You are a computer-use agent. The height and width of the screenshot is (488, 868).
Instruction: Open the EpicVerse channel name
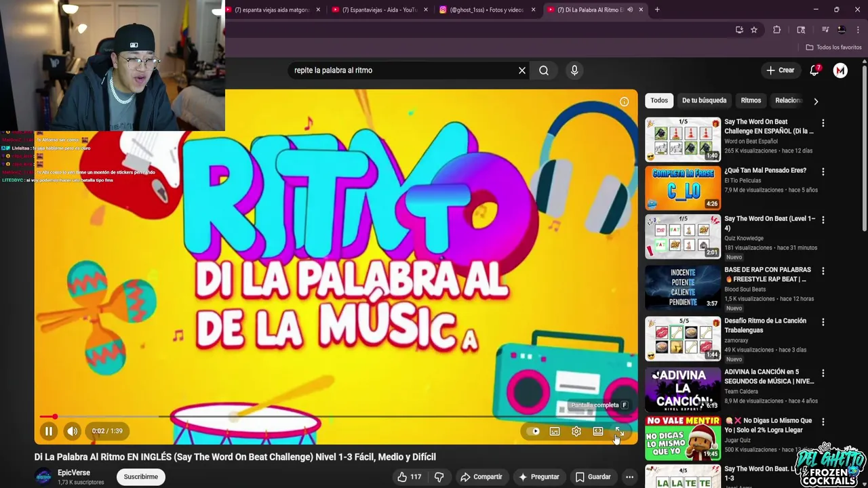(x=74, y=473)
